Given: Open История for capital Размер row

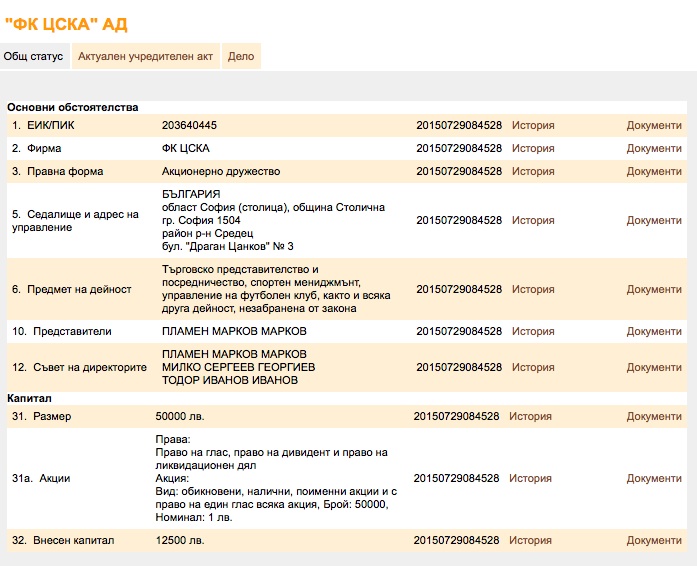Looking at the screenshot, I should tap(530, 417).
